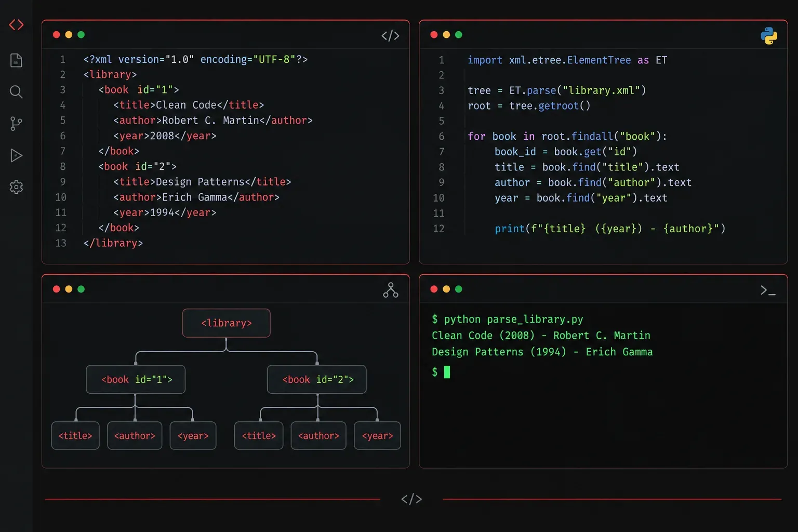The height and width of the screenshot is (532, 798).
Task: Open the source control branch icon
Action: 16,124
